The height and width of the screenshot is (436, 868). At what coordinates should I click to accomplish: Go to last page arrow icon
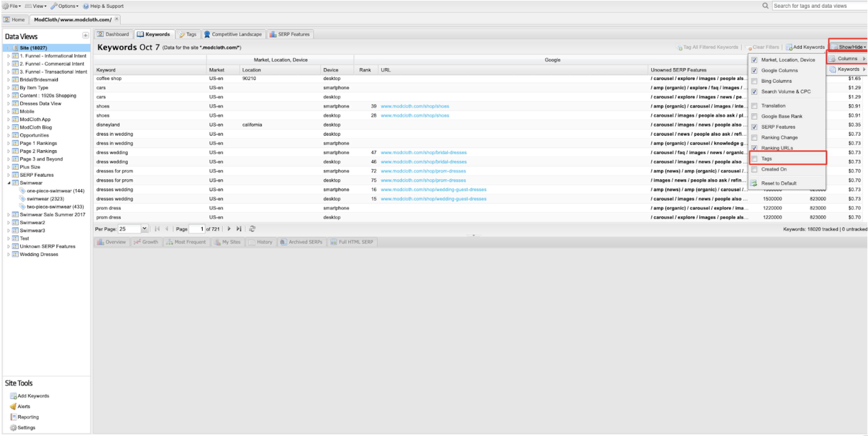pyautogui.click(x=239, y=229)
